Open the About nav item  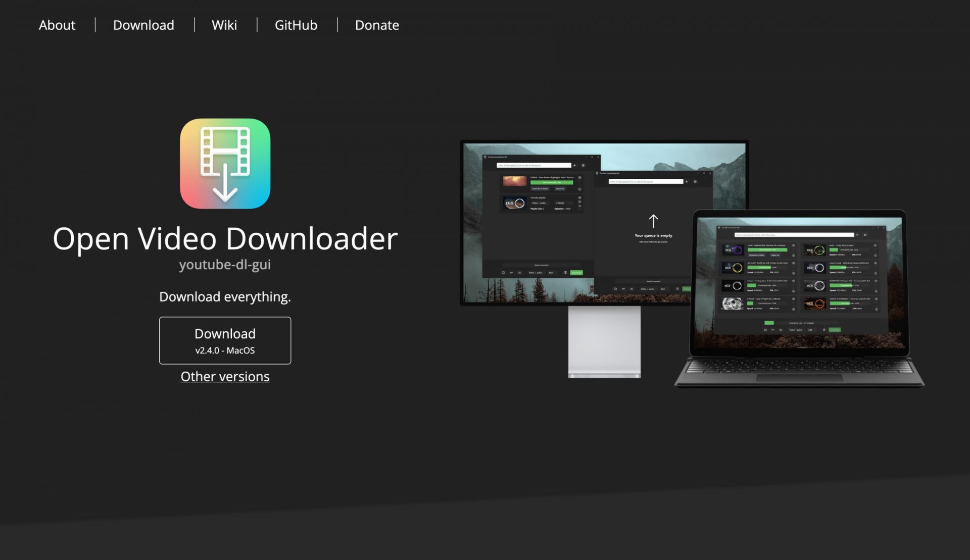click(57, 25)
